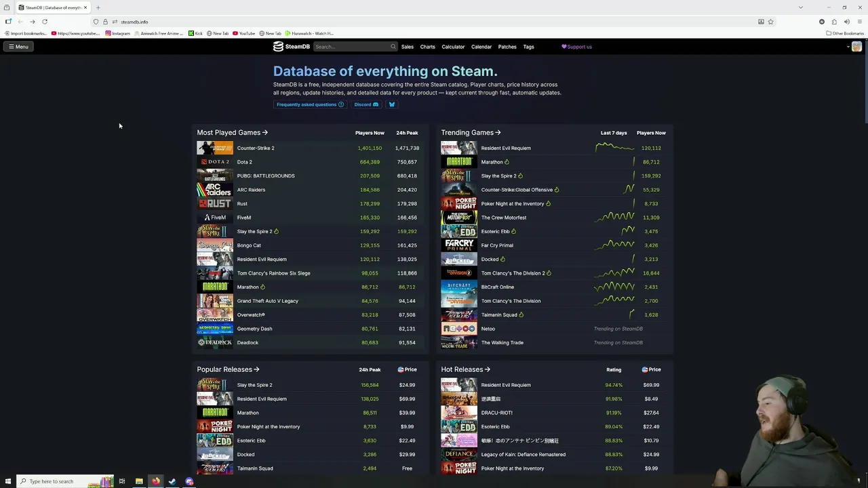Click the Support us link
This screenshot has width=868, height=488.
[576, 47]
